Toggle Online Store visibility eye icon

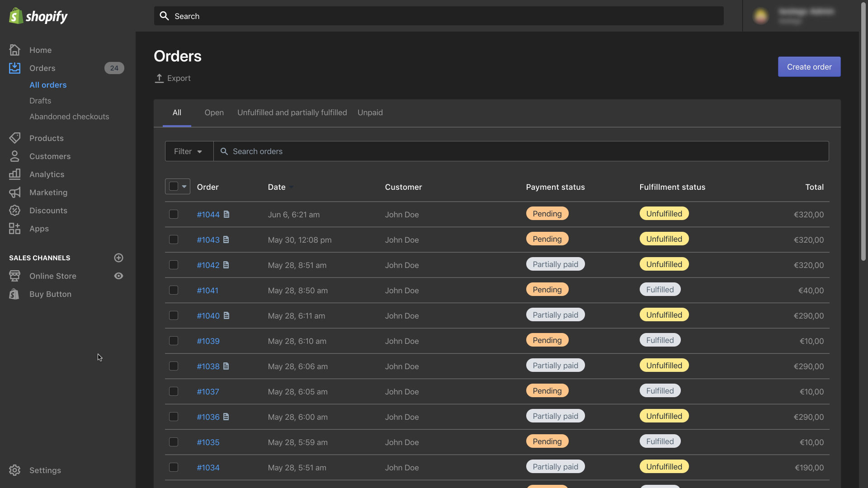point(118,276)
